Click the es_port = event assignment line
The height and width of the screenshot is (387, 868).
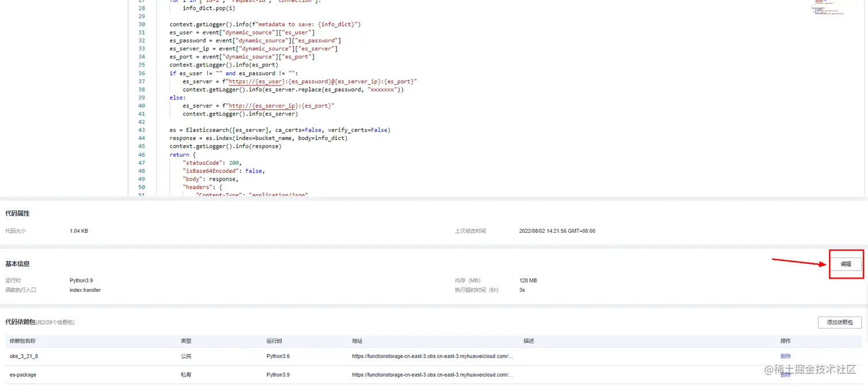242,57
